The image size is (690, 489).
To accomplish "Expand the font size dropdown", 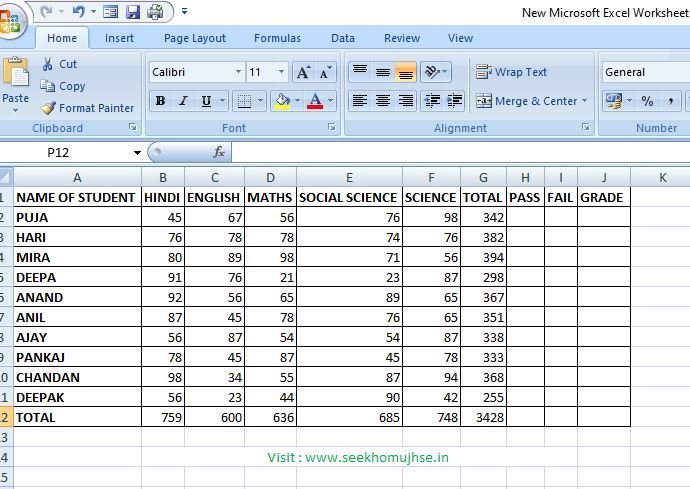I will click(282, 72).
